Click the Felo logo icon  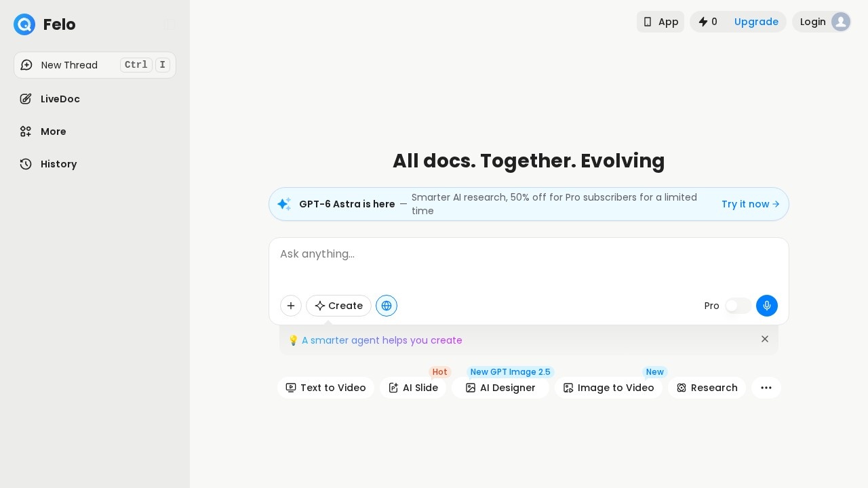coord(24,24)
